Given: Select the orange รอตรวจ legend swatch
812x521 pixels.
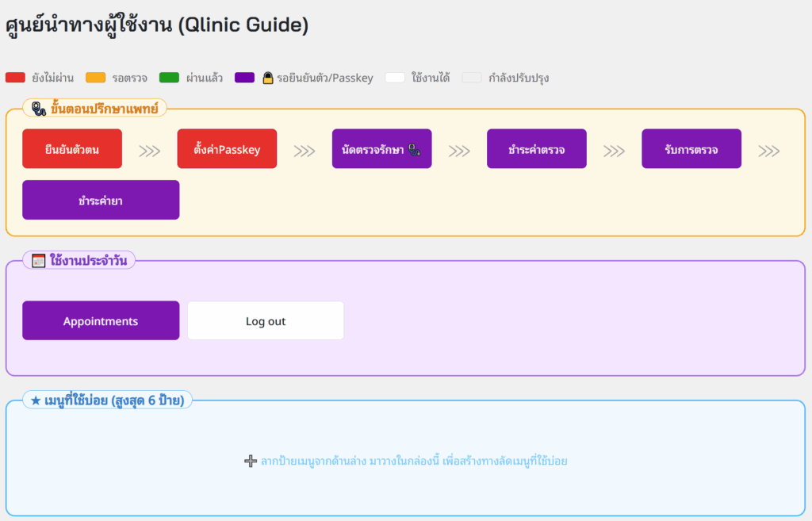Looking at the screenshot, I should (x=96, y=77).
